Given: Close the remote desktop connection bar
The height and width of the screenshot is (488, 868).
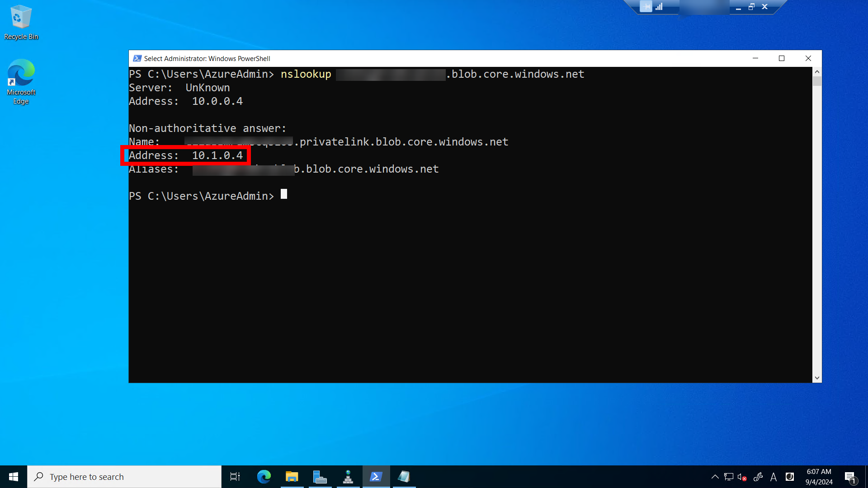Looking at the screenshot, I should [764, 7].
